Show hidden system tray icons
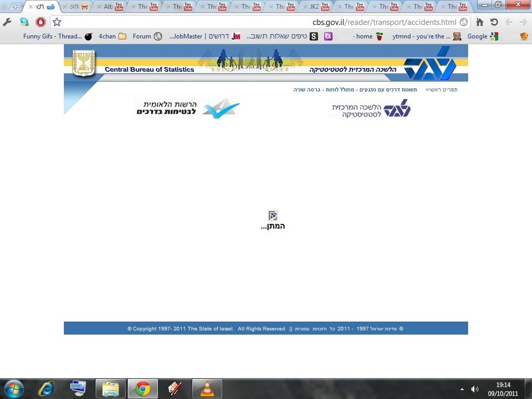This screenshot has height=399, width=532. coord(462,389)
